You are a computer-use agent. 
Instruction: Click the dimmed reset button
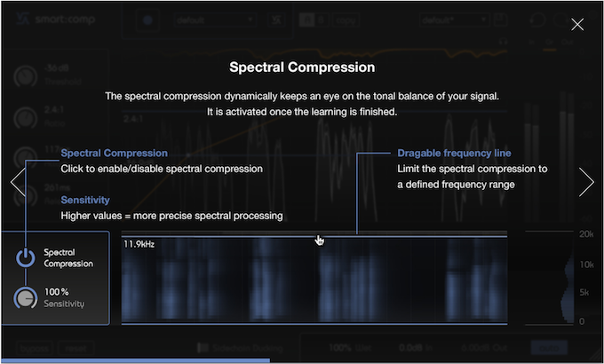coord(75,348)
